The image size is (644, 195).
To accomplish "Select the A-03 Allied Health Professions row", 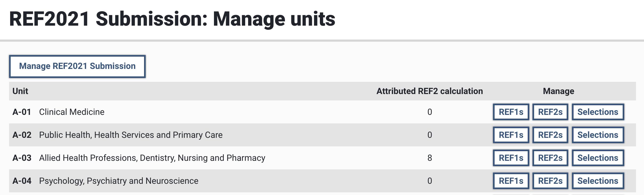I will [x=152, y=158].
